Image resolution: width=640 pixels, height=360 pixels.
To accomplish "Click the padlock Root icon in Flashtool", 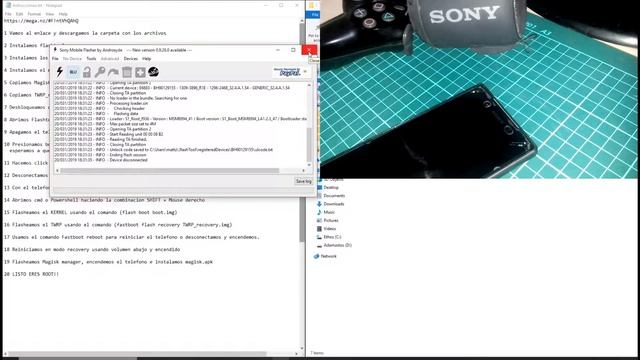I will (87, 72).
